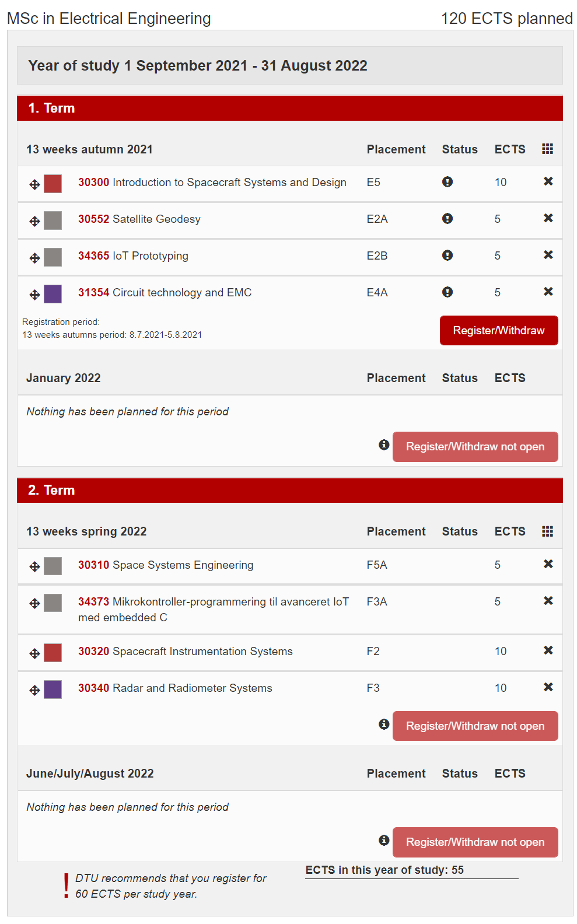
Task: Remove course 34373 using the X icon
Action: pyautogui.click(x=548, y=601)
